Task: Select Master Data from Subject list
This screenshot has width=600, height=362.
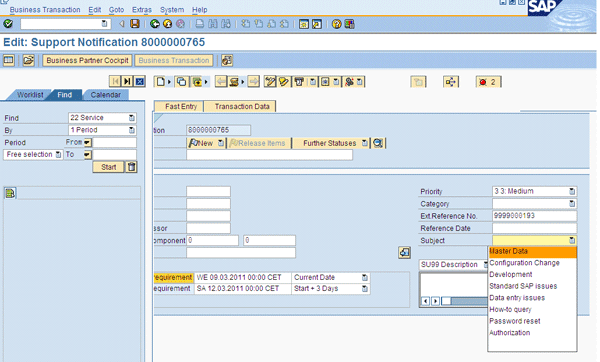Action: [532, 251]
